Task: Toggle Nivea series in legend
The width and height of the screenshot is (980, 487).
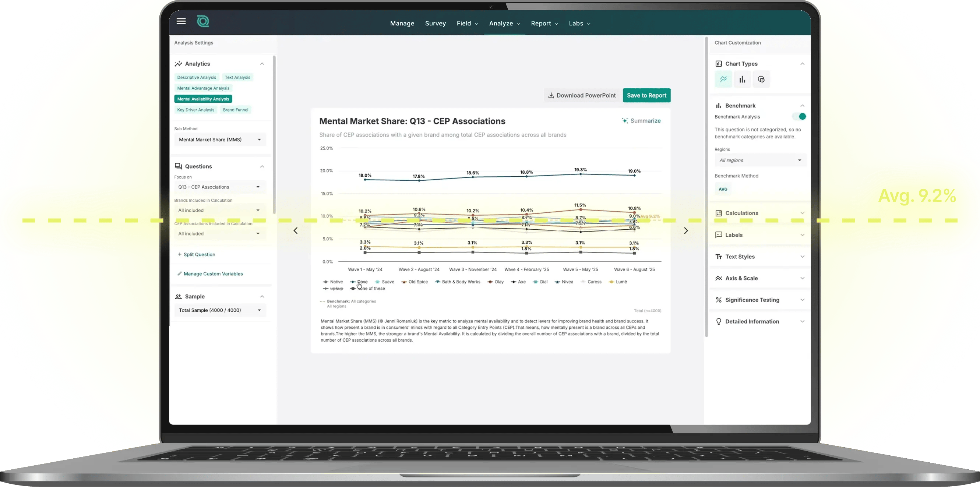Action: 564,282
